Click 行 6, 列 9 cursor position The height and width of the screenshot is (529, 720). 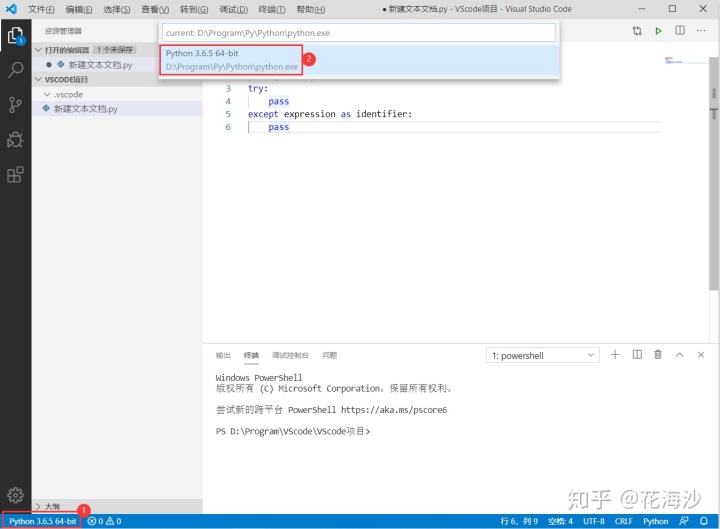519,521
